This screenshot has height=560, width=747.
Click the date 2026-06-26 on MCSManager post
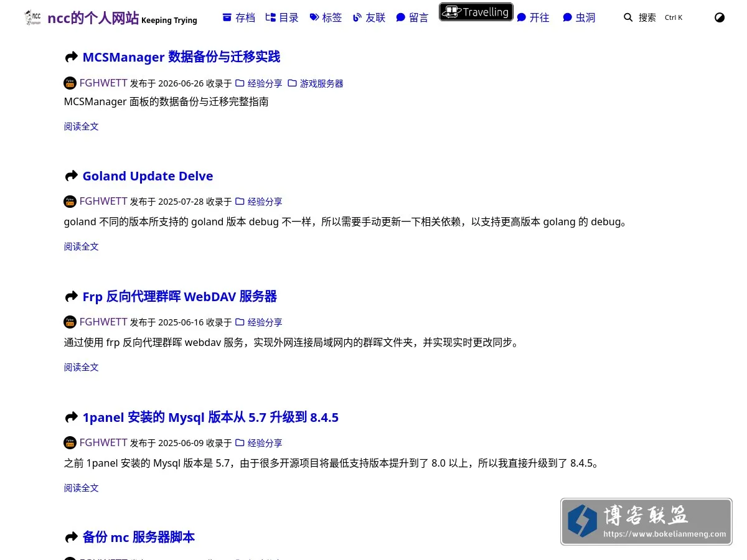click(181, 83)
